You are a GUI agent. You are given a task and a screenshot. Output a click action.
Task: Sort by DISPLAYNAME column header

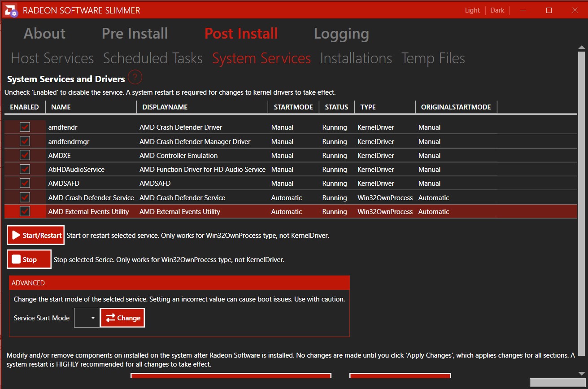tap(202, 107)
